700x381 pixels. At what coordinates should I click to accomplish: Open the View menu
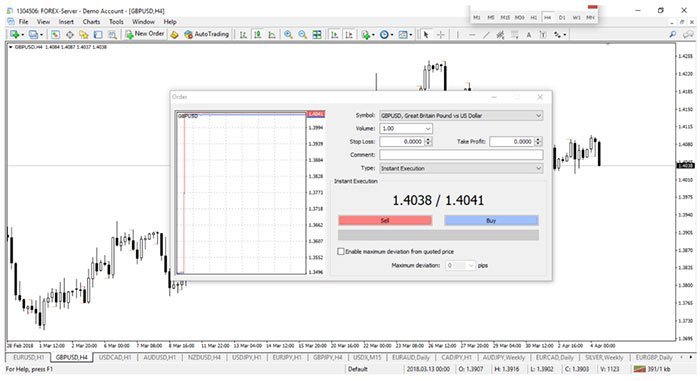(x=43, y=21)
